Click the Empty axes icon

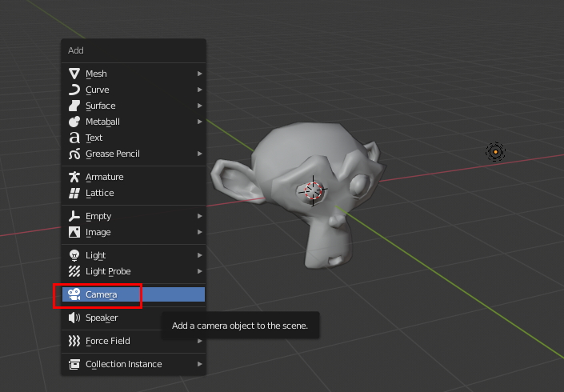coord(74,216)
